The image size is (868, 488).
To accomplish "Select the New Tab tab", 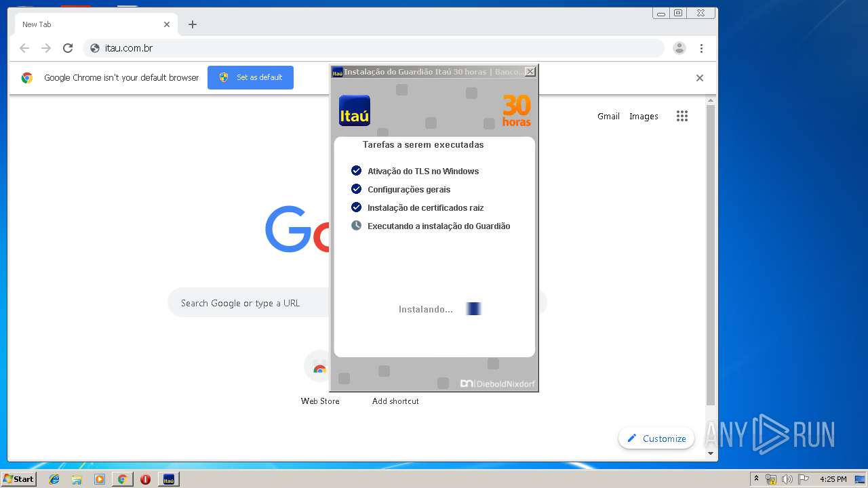I will pos(95,24).
